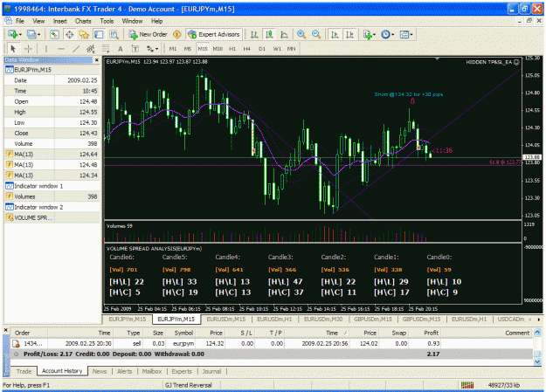The width and height of the screenshot is (546, 392).
Task: Switch to M5 timeframe
Action: tap(187, 49)
